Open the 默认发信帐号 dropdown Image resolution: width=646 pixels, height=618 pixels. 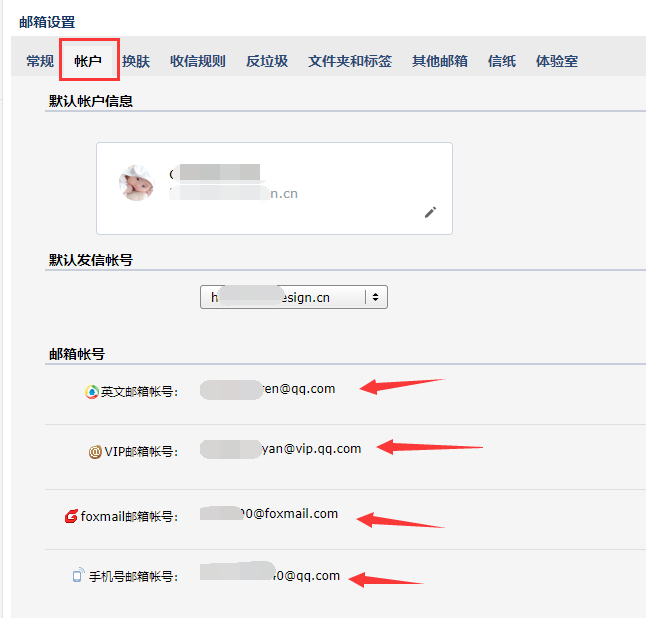pyautogui.click(x=294, y=297)
